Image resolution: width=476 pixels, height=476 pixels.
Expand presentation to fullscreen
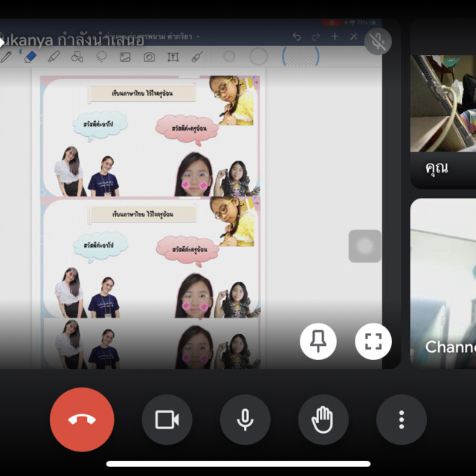(373, 341)
